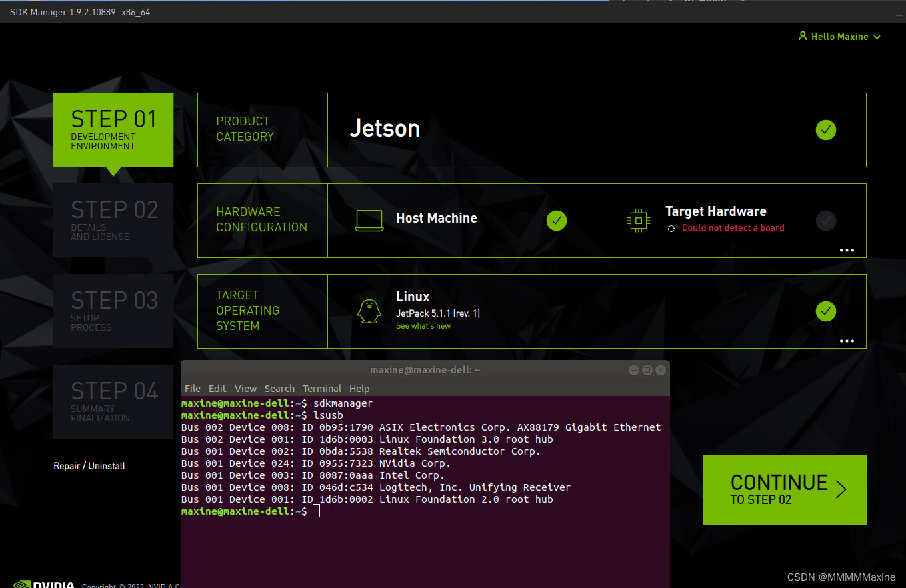The width and height of the screenshot is (906, 588).
Task: Click the Host Machine green checkmark
Action: (x=556, y=220)
